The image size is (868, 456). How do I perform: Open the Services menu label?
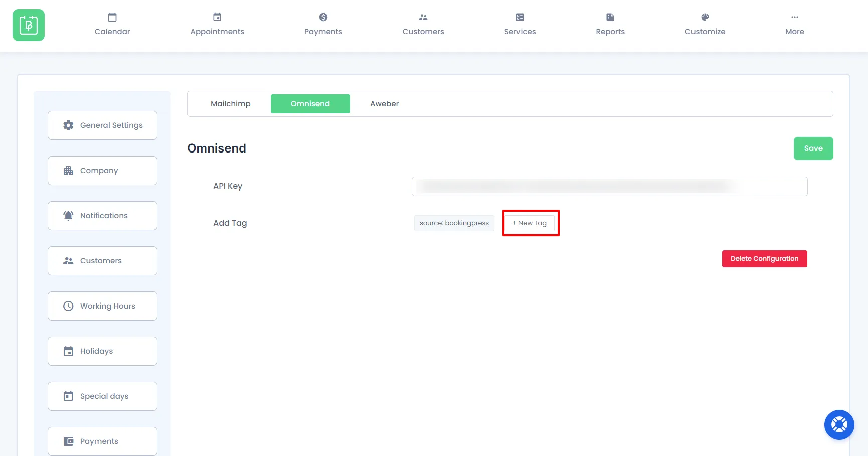pyautogui.click(x=520, y=32)
